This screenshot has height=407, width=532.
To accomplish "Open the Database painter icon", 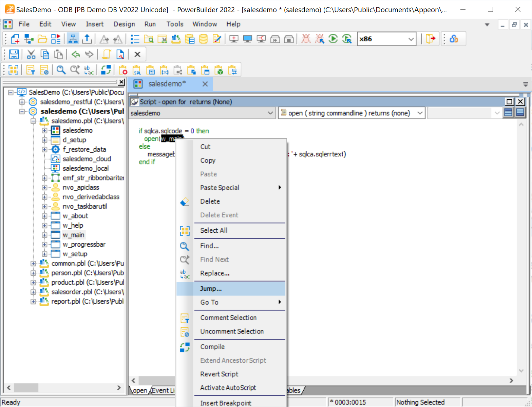I will (x=203, y=39).
